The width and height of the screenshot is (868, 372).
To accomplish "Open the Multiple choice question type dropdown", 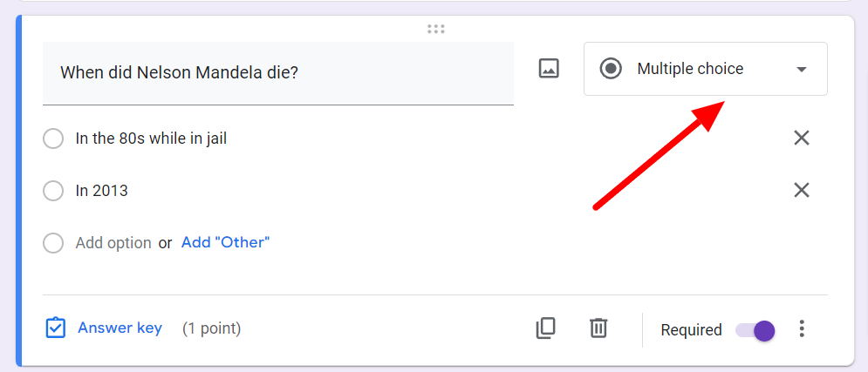I will point(689,69).
